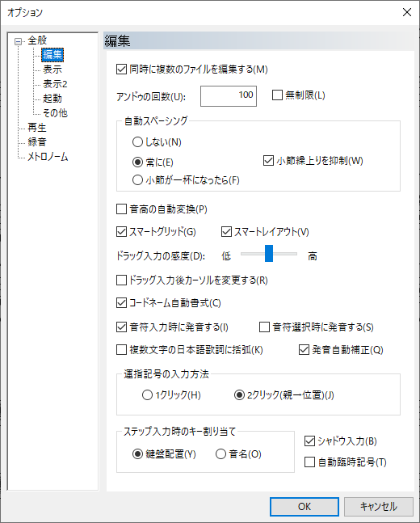Collapse the 全般 tree node
Viewport: 420px width, 523px height.
point(19,41)
